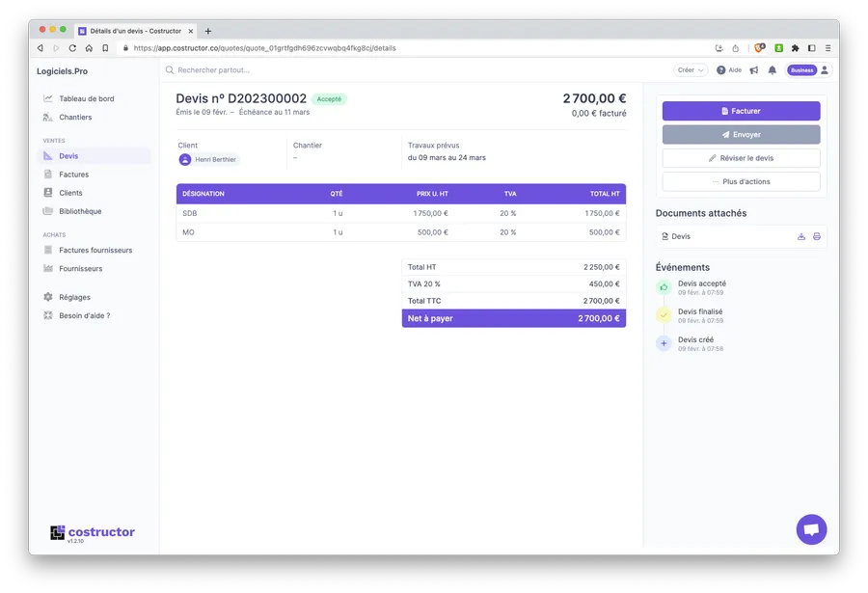Download the attached Devis document
This screenshot has width=868, height=593.
pos(801,236)
